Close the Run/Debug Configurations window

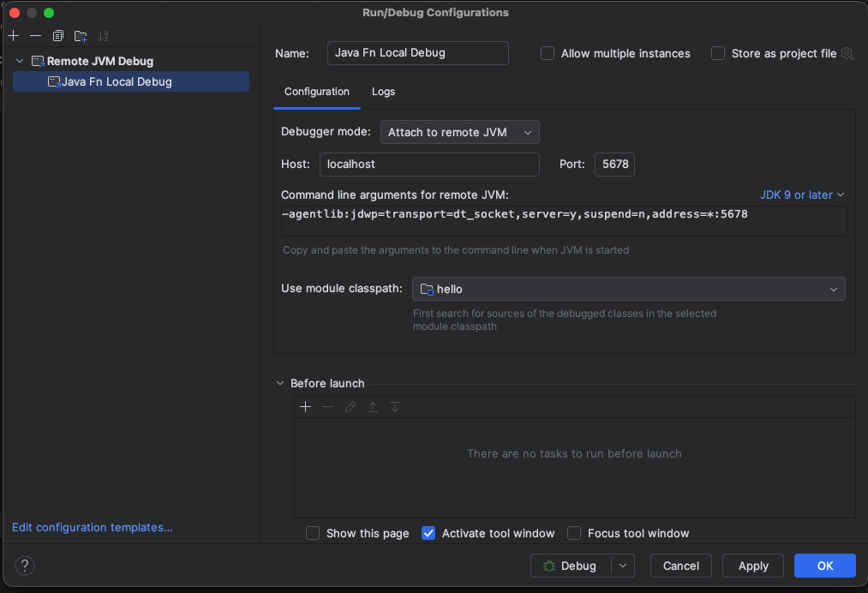click(x=15, y=13)
